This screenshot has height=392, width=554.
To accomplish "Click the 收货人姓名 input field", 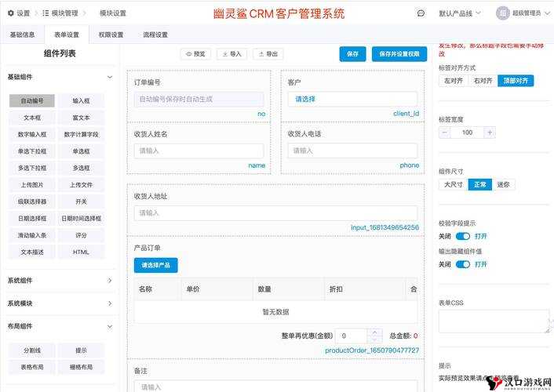I will tap(199, 151).
